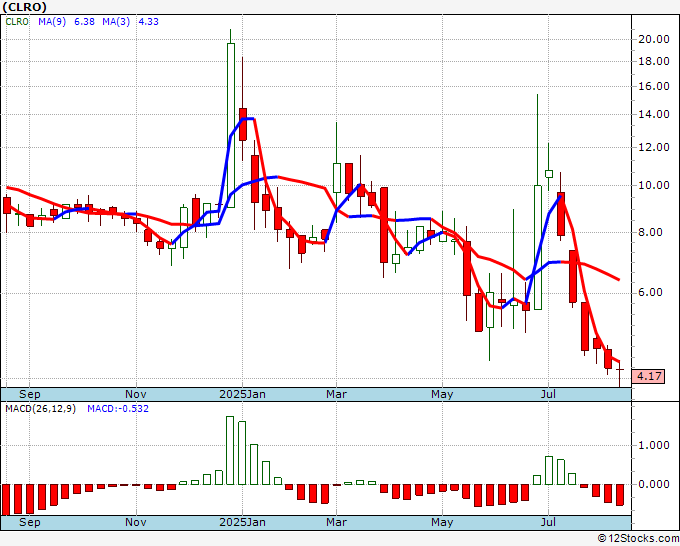Click May on the MACD time axis
The height and width of the screenshot is (546, 680).
pyautogui.click(x=442, y=522)
